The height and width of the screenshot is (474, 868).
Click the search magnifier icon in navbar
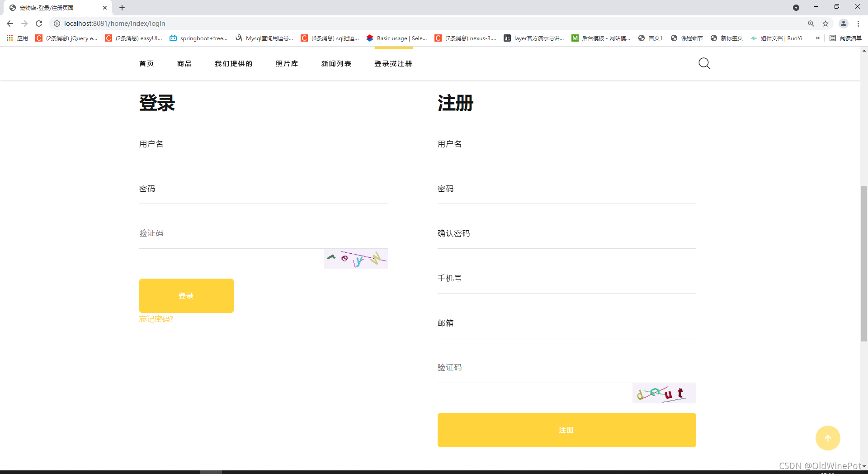704,63
